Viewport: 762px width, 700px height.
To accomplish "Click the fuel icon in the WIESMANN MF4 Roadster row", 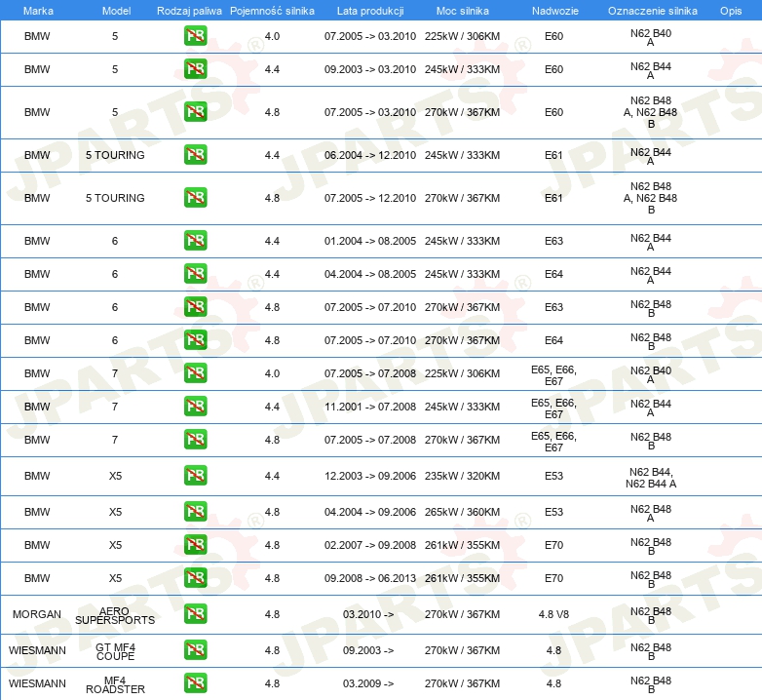I will [x=195, y=683].
